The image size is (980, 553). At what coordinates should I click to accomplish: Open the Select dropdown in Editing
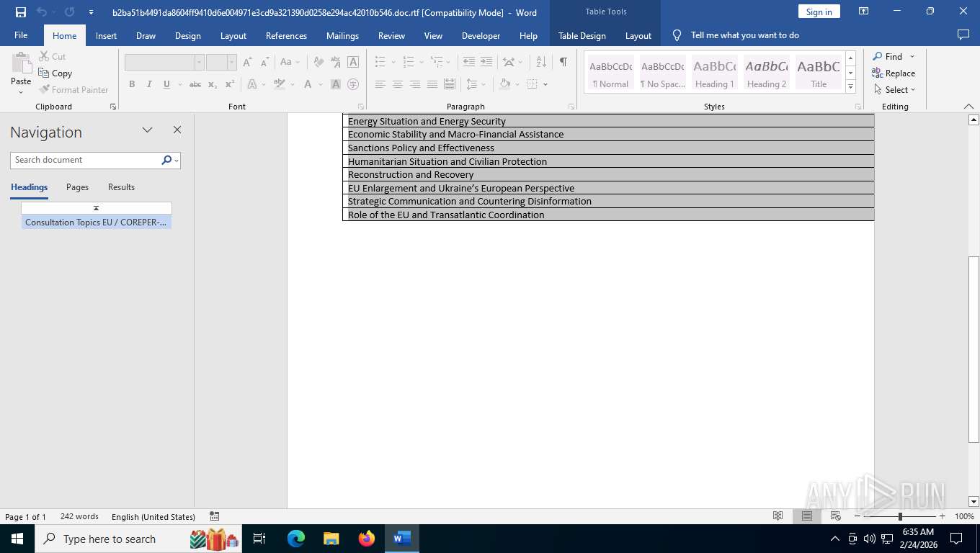(894, 89)
